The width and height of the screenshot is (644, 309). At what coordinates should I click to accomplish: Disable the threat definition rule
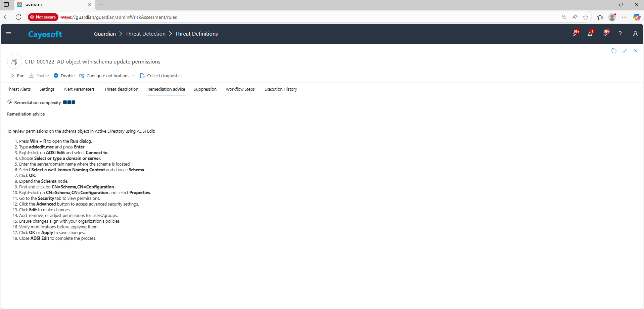point(64,76)
